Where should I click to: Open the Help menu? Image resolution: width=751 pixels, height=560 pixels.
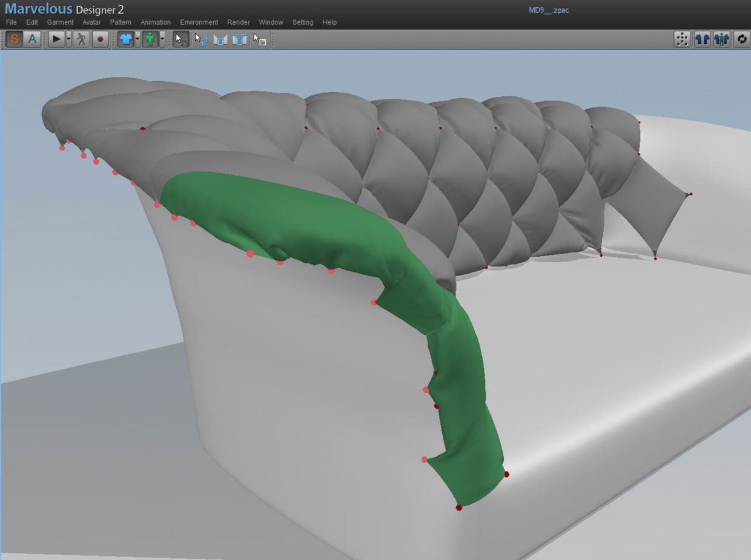point(329,22)
